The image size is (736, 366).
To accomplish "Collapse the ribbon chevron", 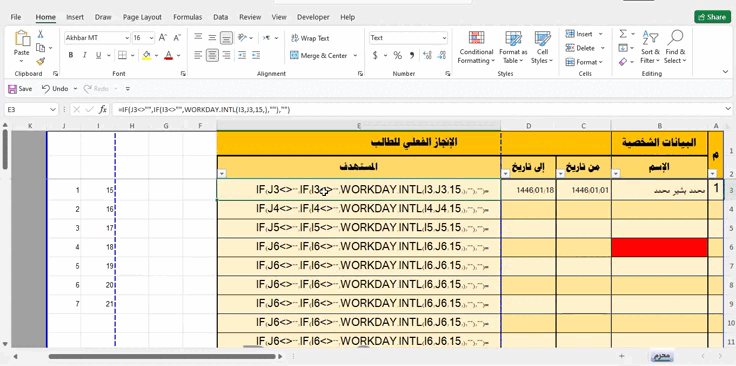I will click(x=725, y=72).
